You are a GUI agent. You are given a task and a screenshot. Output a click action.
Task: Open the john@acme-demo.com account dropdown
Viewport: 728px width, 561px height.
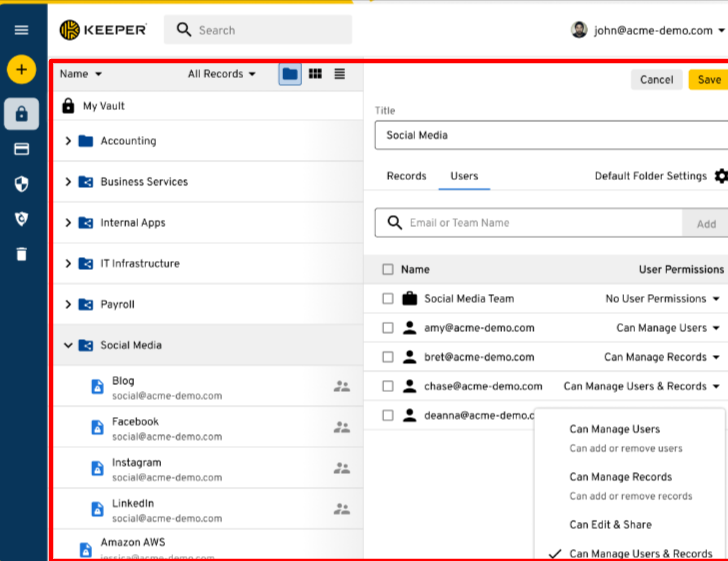722,31
